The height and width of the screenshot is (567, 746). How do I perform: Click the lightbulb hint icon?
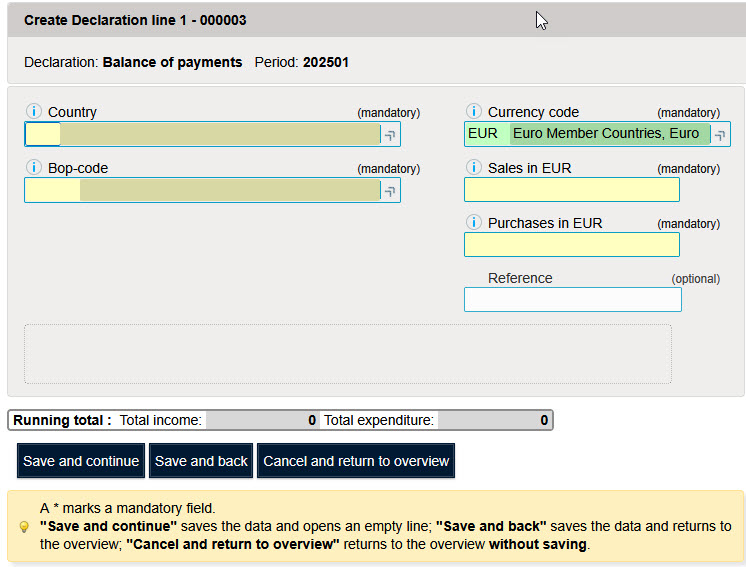(x=24, y=526)
